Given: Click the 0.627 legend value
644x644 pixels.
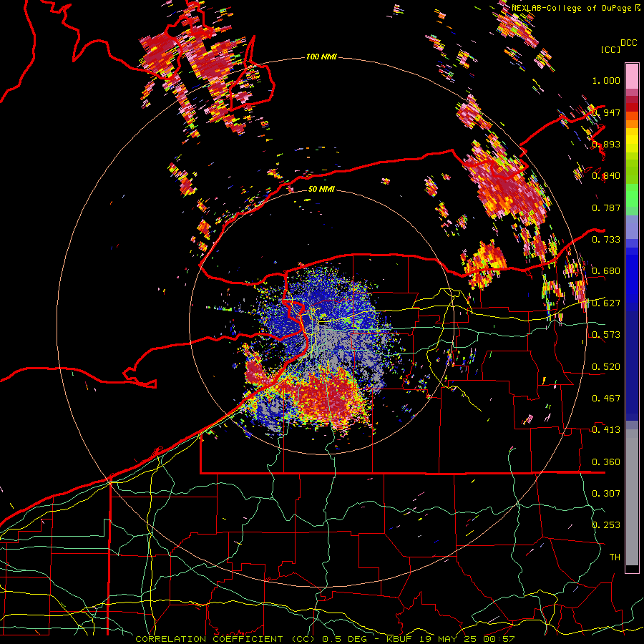Looking at the screenshot, I should 606,303.
